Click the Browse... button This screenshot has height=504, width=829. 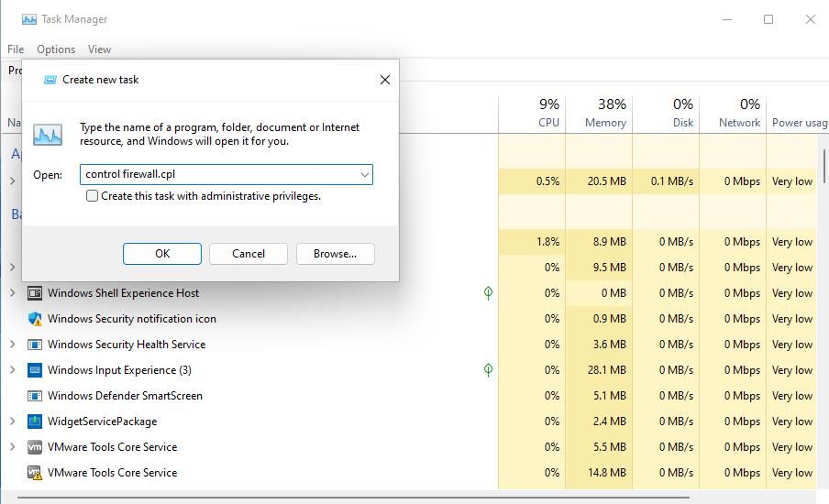(x=335, y=254)
